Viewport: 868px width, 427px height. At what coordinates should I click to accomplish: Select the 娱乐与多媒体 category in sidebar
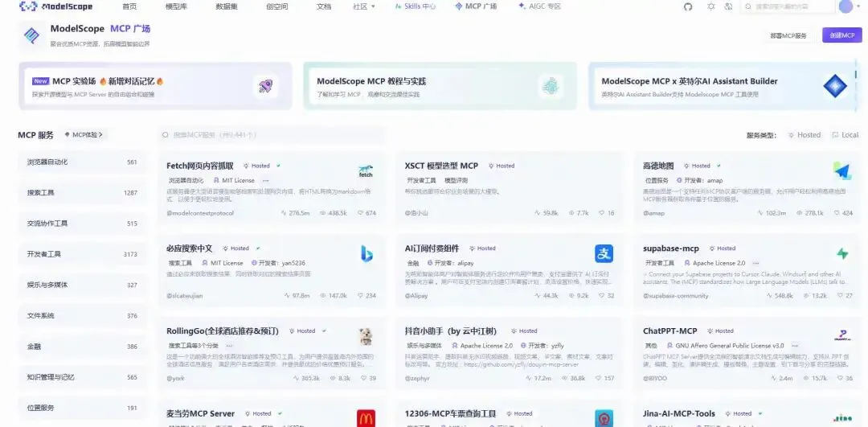click(x=82, y=285)
